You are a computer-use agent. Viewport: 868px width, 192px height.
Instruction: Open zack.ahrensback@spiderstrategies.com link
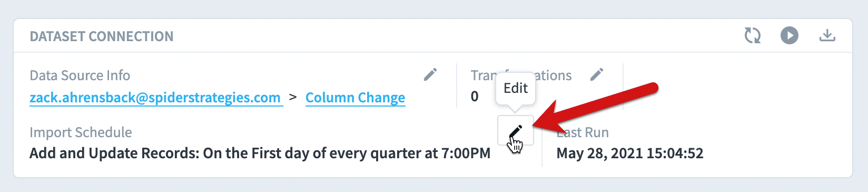click(x=155, y=98)
